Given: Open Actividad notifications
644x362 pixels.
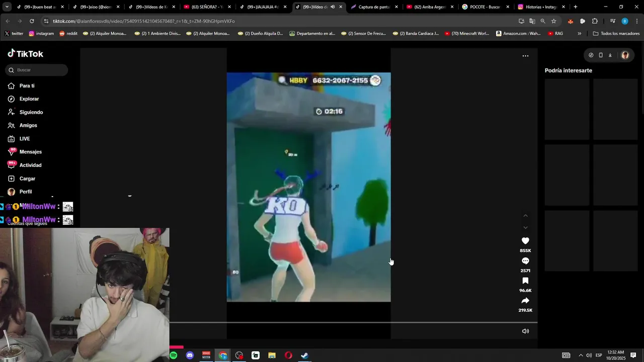Looking at the screenshot, I should (30, 165).
